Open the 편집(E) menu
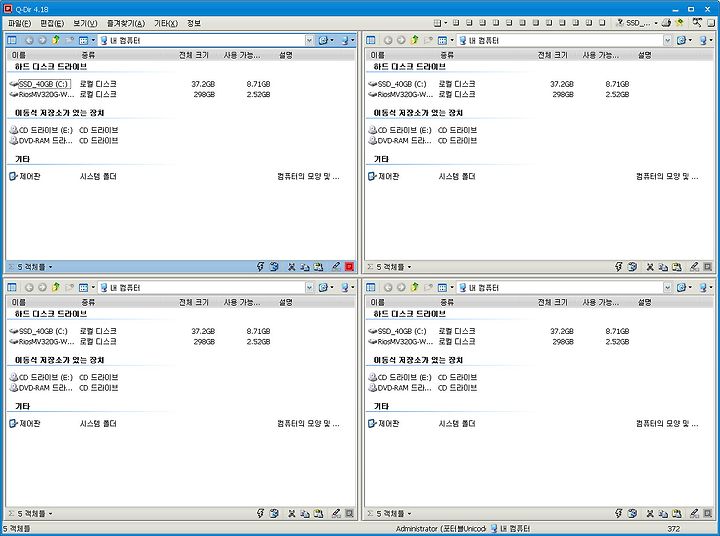The height and width of the screenshot is (536, 720). point(52,23)
